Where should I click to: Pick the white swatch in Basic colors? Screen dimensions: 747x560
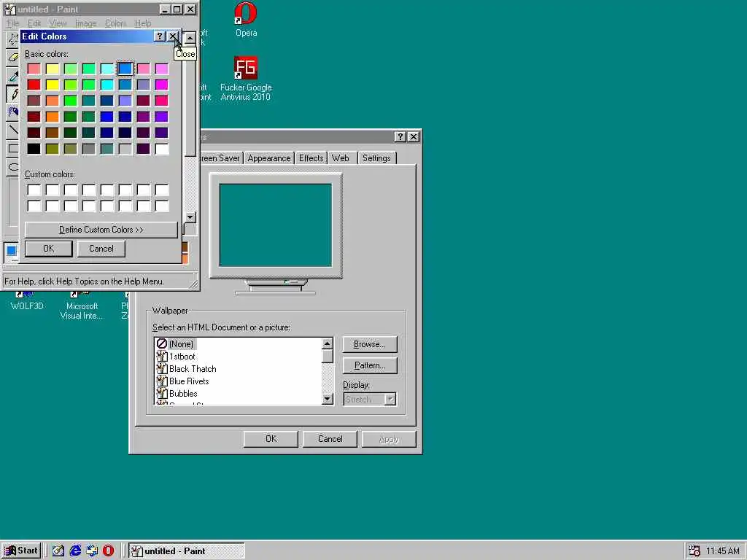point(162,149)
